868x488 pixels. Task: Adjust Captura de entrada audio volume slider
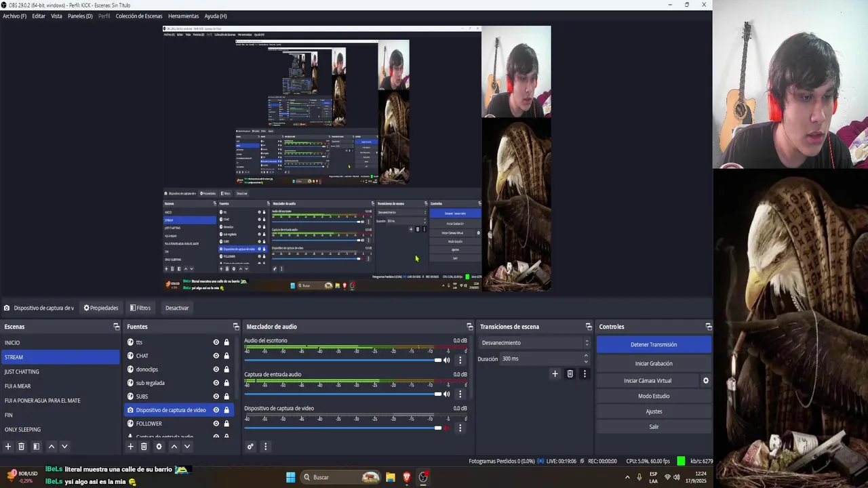point(342,394)
